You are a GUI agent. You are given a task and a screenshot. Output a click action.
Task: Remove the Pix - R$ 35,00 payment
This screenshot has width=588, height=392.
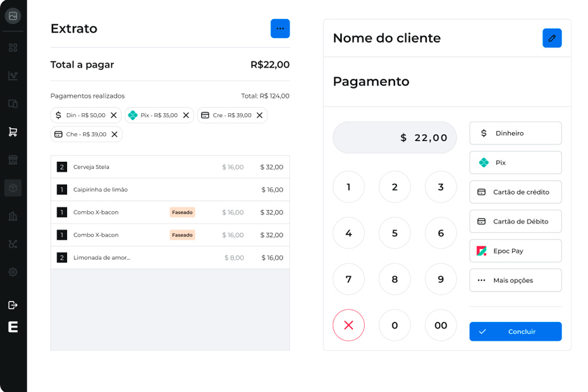click(186, 115)
